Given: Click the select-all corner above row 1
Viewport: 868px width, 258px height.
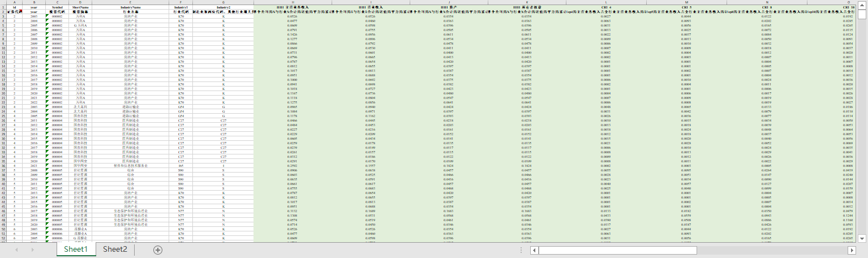Looking at the screenshot, I should tap(5, 2).
